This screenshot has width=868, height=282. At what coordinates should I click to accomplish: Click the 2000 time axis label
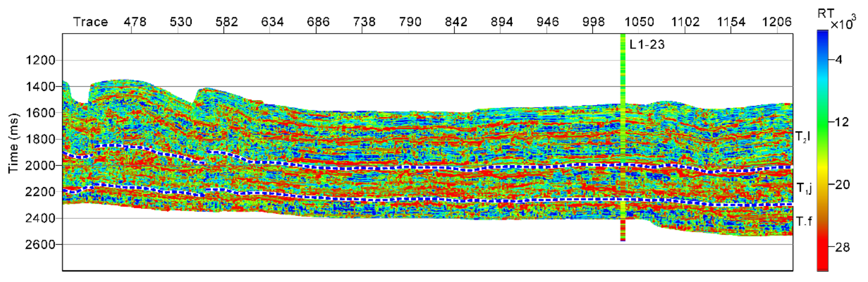coord(40,165)
